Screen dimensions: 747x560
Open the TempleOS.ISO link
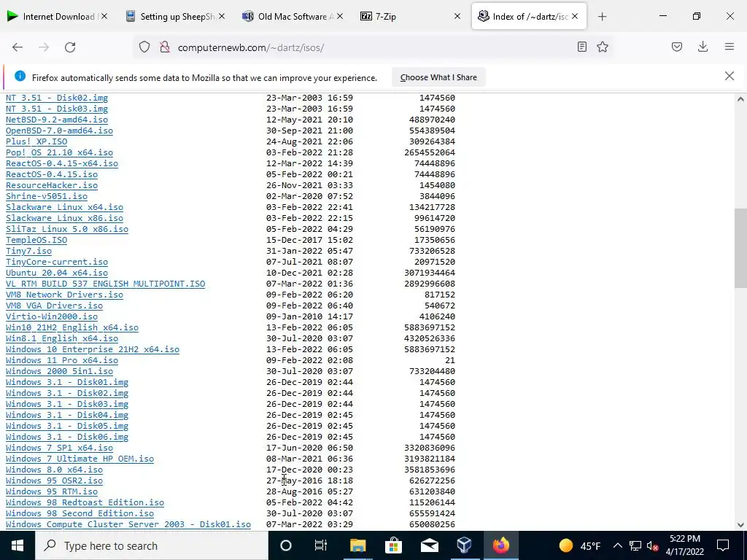point(36,240)
